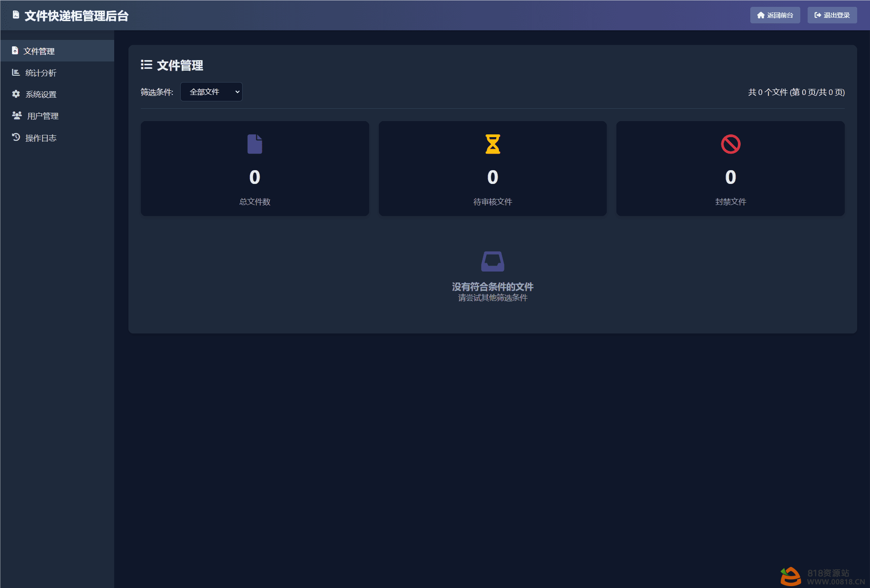Click the red prohibition icon for 封禁文件

tap(730, 144)
